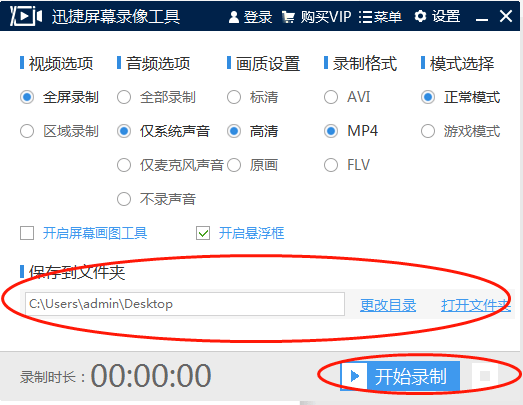Select 区域录制 video option
Viewport: 523px width, 405px height.
point(27,131)
